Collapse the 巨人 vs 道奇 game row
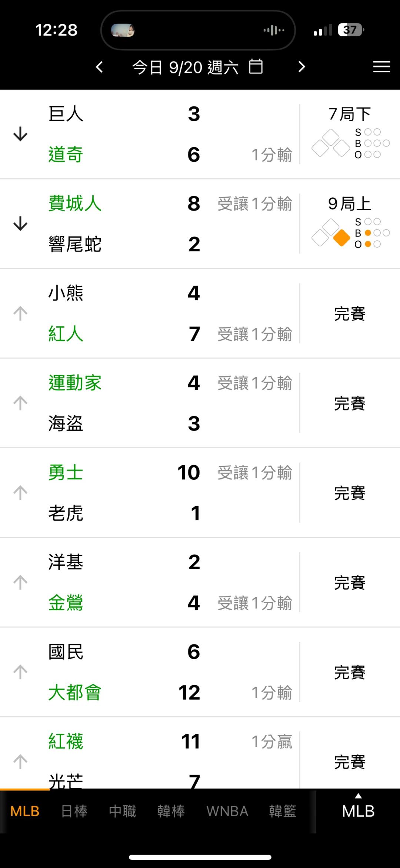Viewport: 400px width, 868px height. click(x=20, y=134)
